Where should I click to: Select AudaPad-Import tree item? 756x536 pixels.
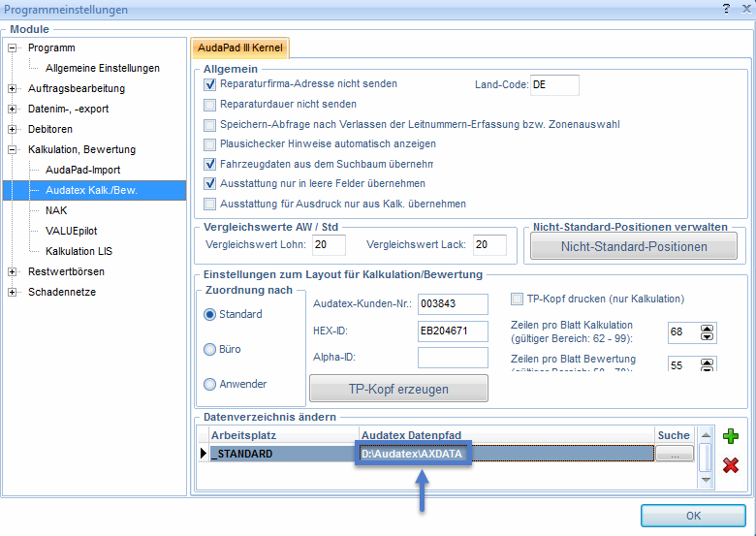click(x=82, y=170)
